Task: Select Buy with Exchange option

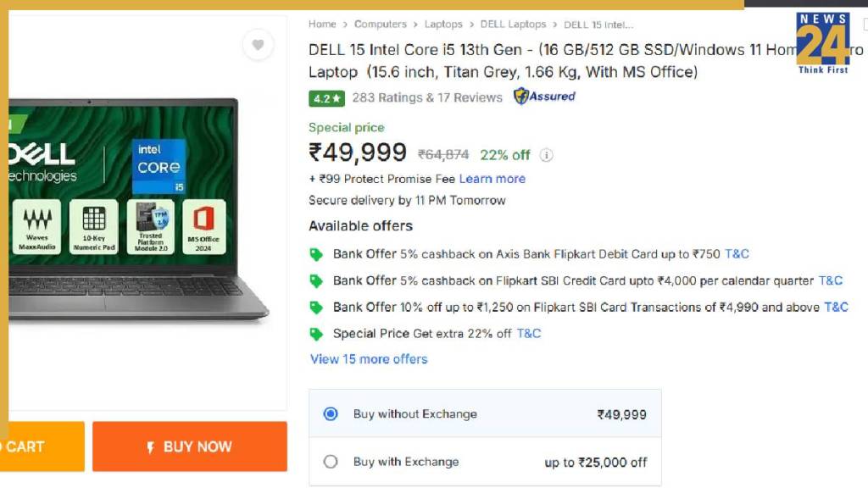Action: pyautogui.click(x=331, y=462)
